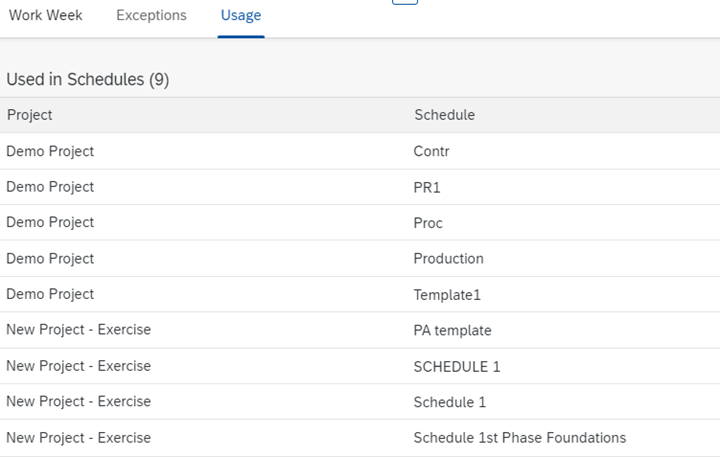Select Schedule 1st Phase Foundations row
This screenshot has height=457, width=720.
360,438
